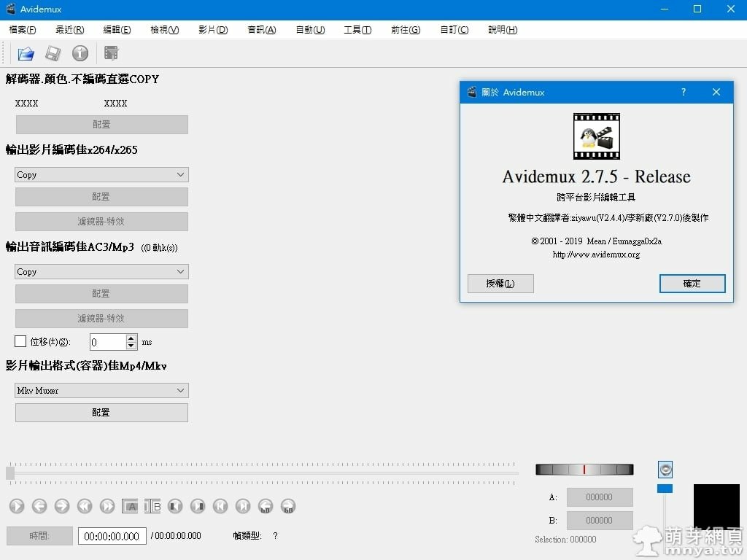Open the 編輯(E) menu
The width and height of the screenshot is (747, 560).
point(117,29)
